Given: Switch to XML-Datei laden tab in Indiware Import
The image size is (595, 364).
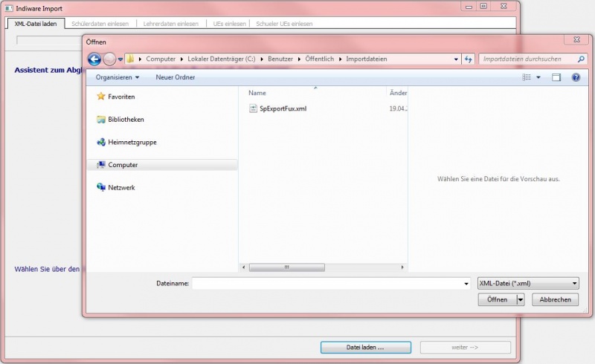Looking at the screenshot, I should click(36, 24).
